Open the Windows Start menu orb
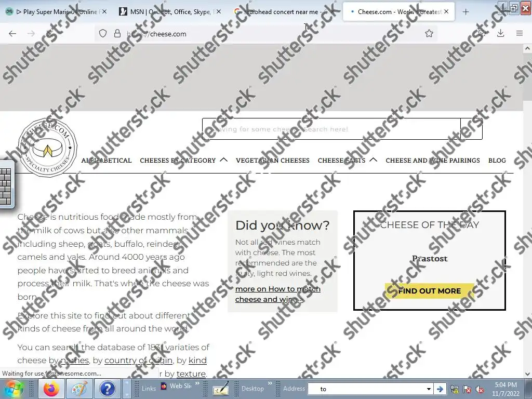 [x=14, y=389]
